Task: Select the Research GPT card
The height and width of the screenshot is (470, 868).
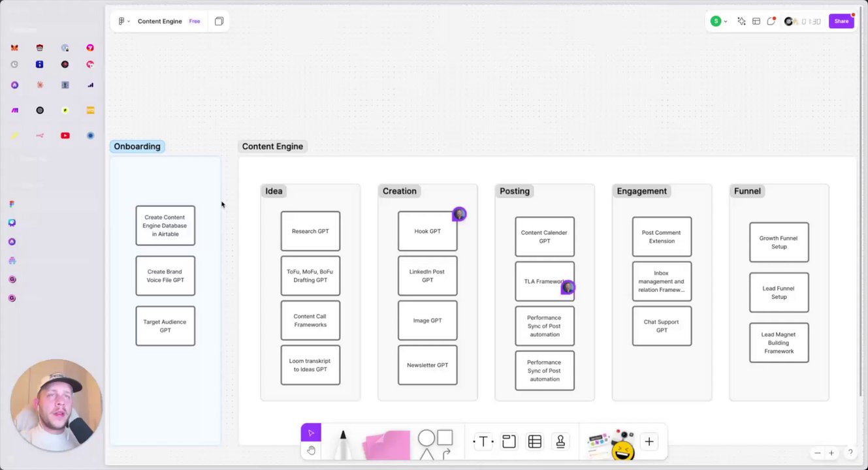Action: click(310, 231)
